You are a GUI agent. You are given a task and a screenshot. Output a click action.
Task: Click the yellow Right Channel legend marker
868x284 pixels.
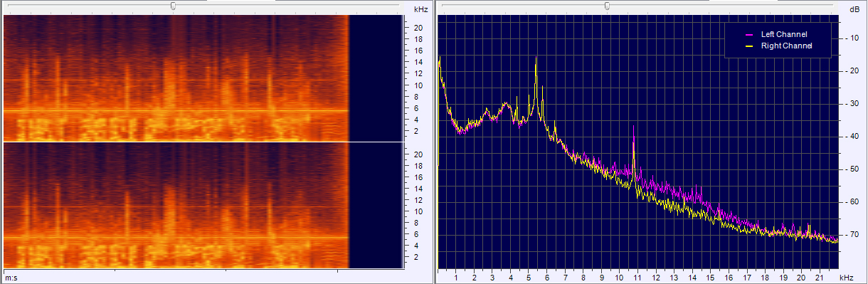point(748,46)
